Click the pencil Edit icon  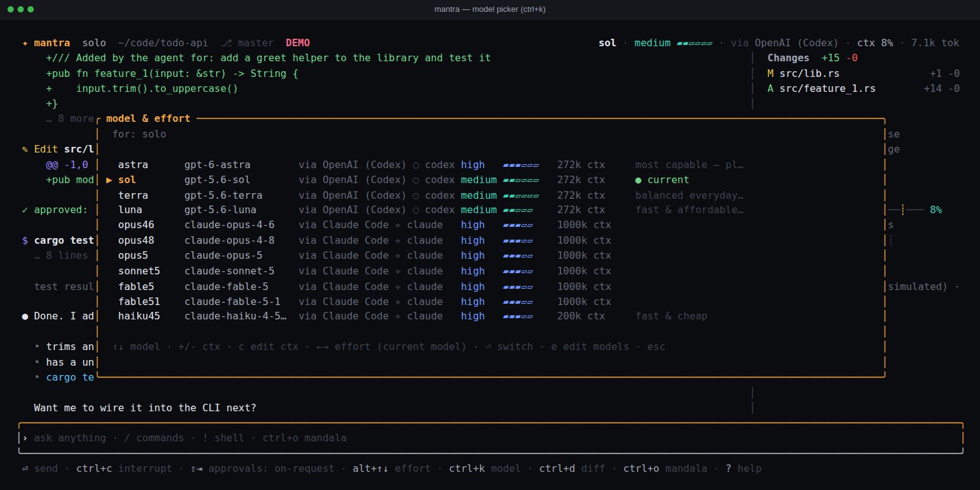tap(25, 149)
